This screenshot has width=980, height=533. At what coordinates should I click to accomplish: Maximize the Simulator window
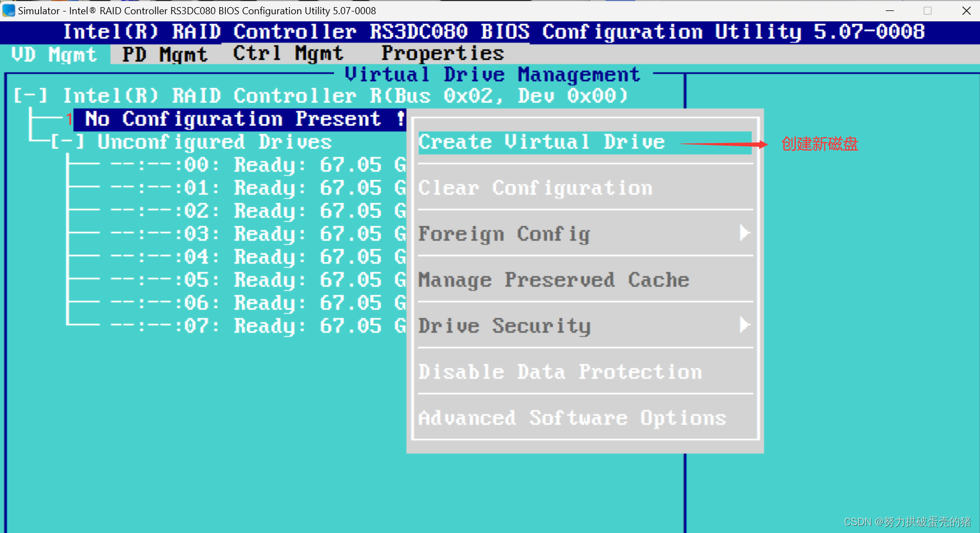[927, 10]
